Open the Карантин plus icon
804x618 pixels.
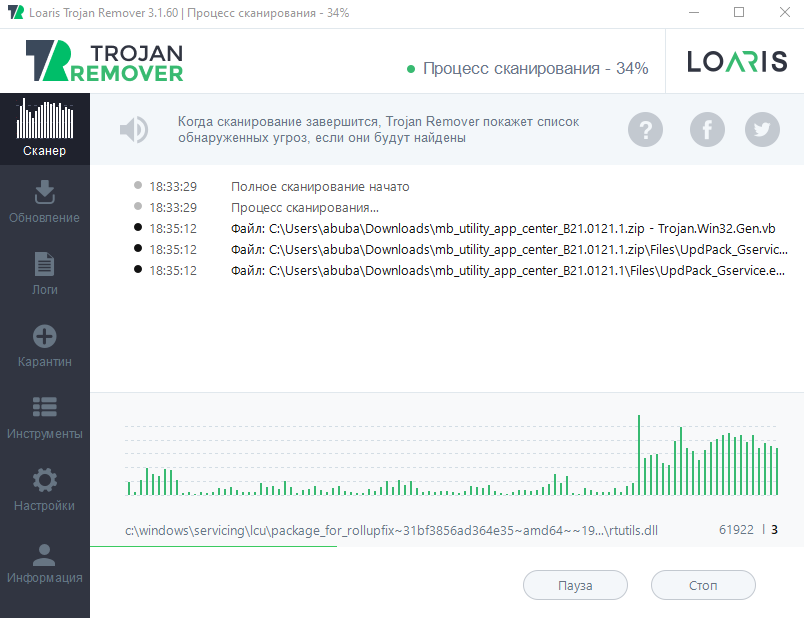pos(45,336)
